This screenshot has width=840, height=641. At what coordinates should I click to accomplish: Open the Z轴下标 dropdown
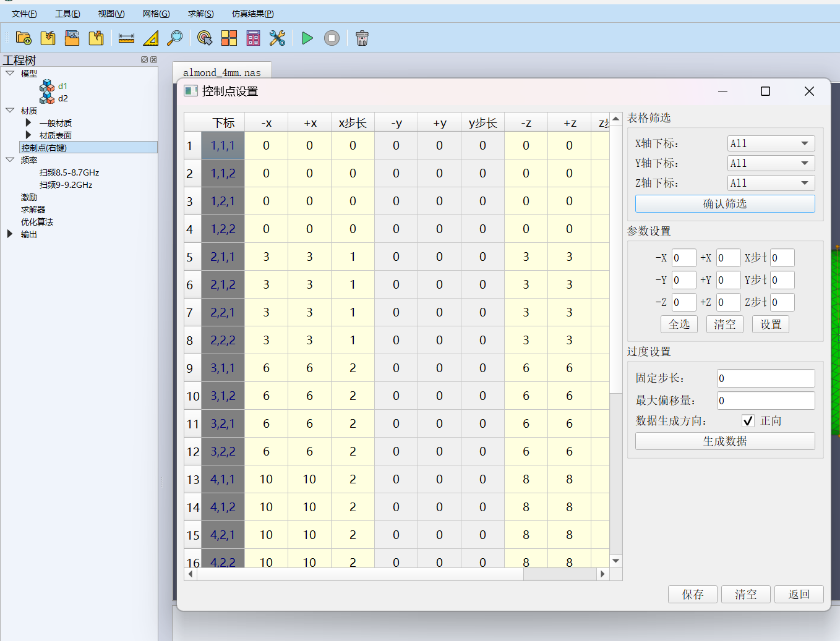[x=771, y=183]
